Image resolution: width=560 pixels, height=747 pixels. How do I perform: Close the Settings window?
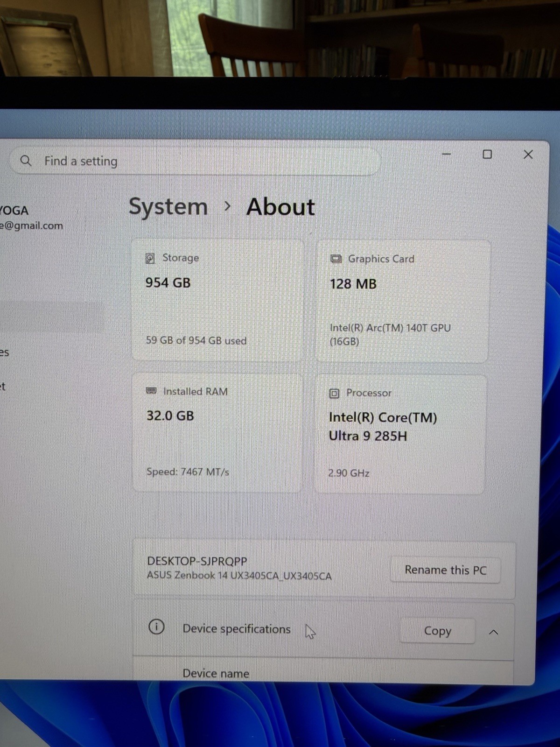click(528, 155)
